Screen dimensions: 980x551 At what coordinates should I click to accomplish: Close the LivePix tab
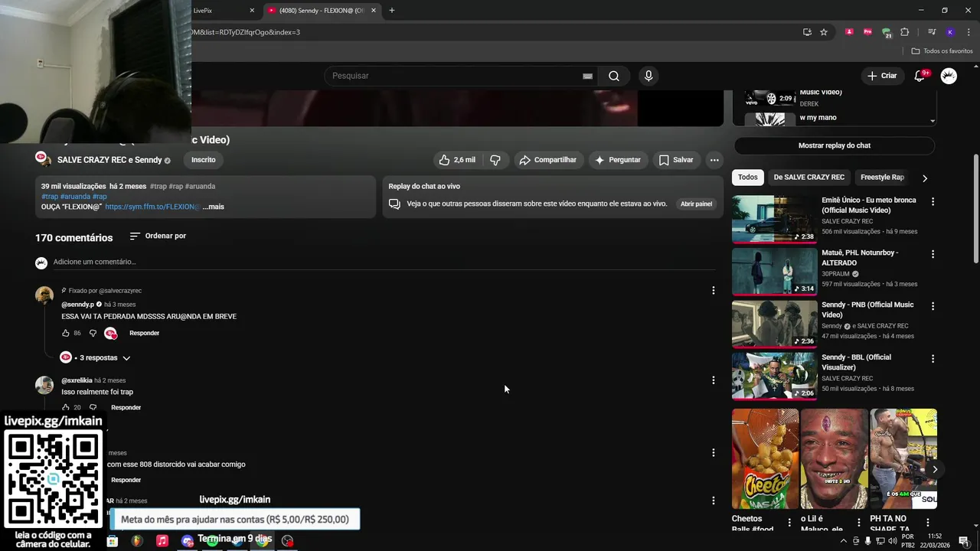252,11
